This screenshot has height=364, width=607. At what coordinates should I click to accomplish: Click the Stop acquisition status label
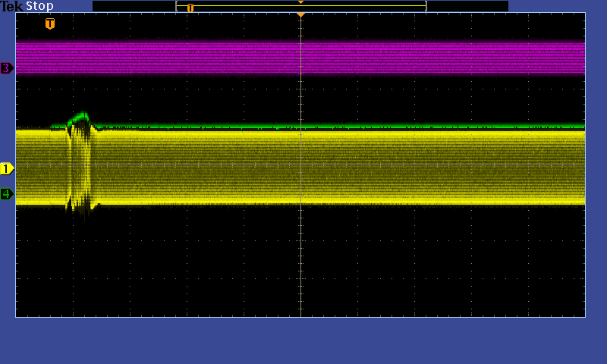(39, 6)
